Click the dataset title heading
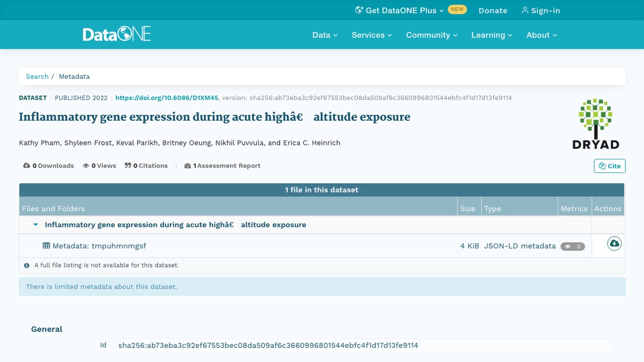Image resolution: width=644 pixels, height=362 pixels. (x=214, y=117)
